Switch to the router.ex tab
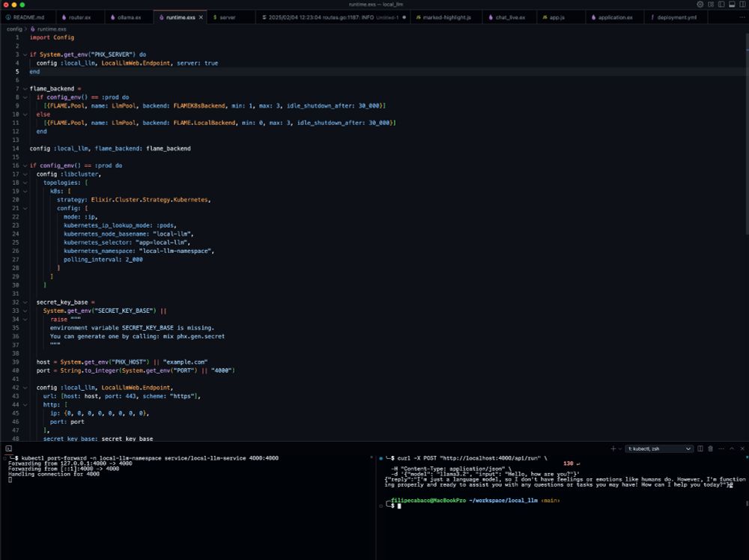This screenshot has width=749, height=560. pyautogui.click(x=79, y=17)
